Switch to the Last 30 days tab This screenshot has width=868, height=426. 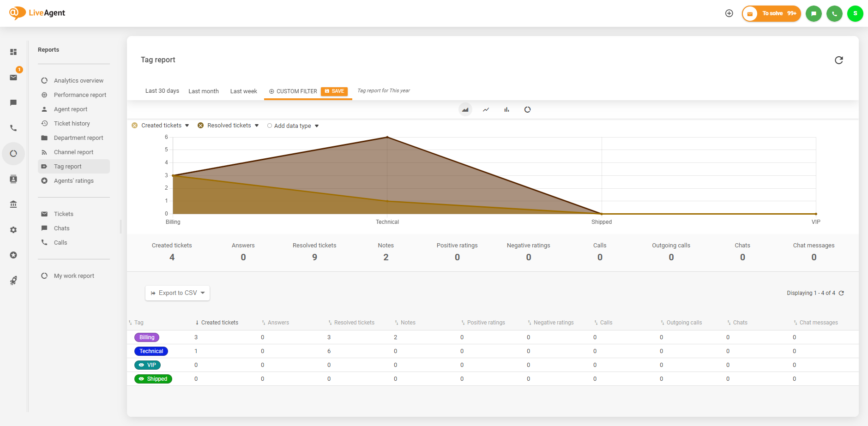[162, 91]
